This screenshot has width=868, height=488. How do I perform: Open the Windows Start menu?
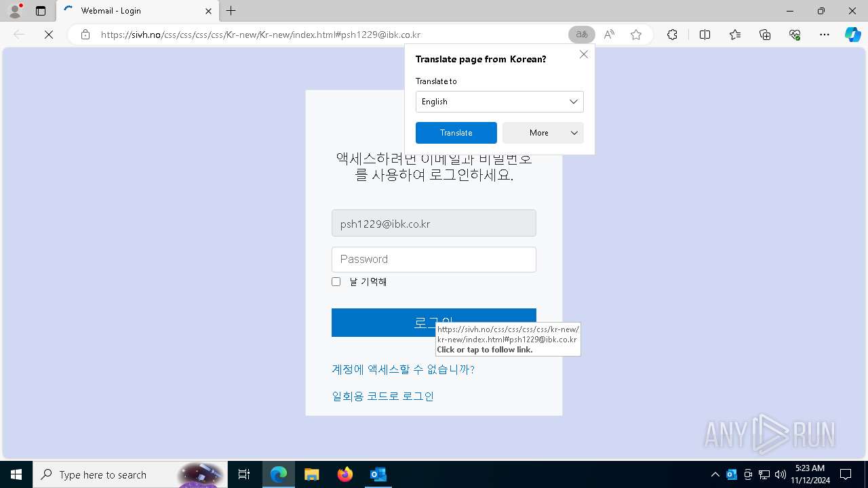(x=16, y=474)
